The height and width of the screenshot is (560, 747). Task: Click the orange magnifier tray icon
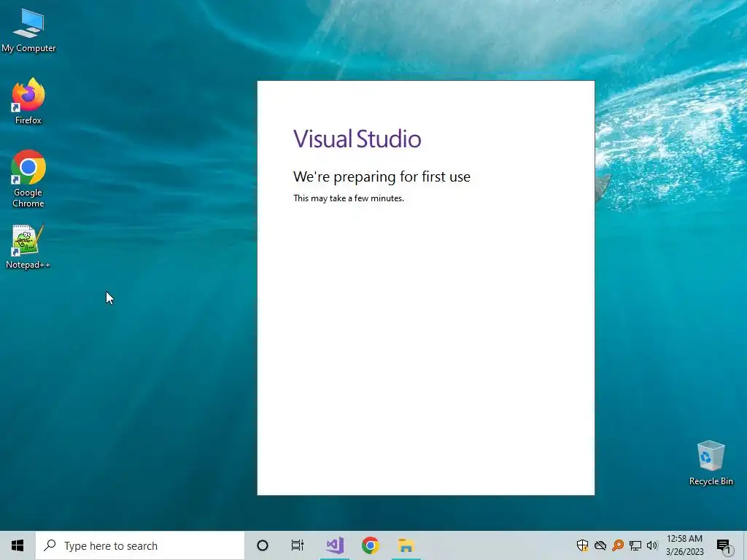click(618, 545)
